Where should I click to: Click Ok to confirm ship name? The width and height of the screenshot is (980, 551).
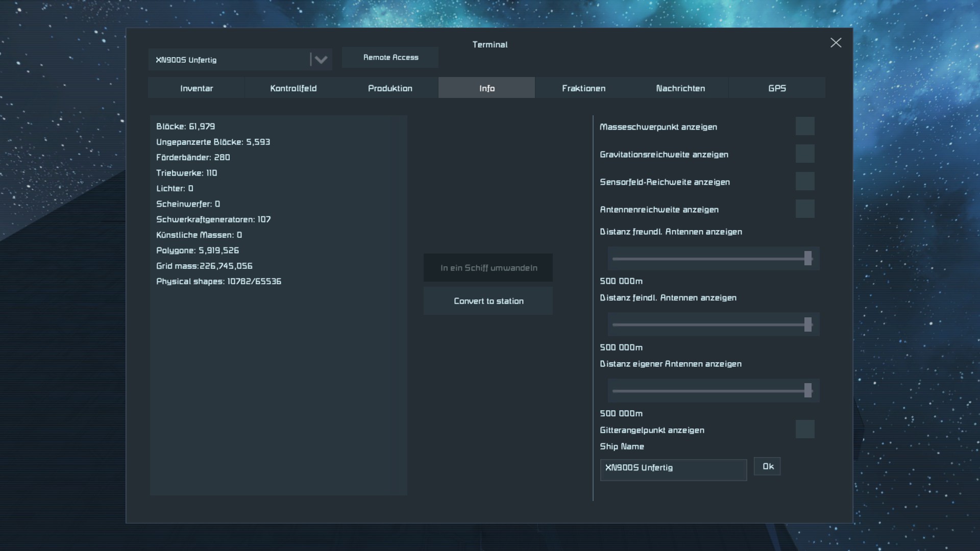768,466
